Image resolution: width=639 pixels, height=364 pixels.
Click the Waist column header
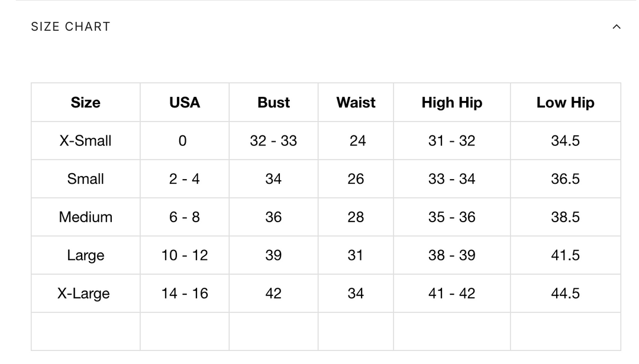356,103
